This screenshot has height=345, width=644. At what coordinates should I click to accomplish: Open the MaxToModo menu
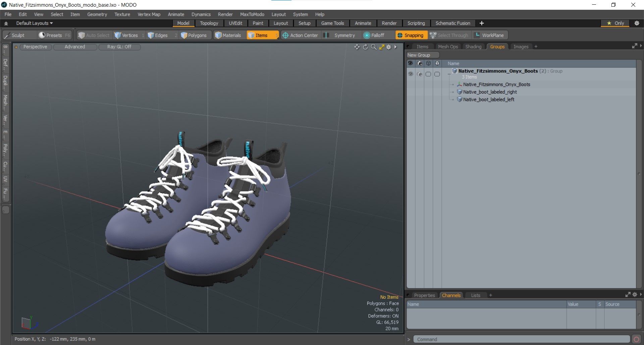[x=252, y=14]
